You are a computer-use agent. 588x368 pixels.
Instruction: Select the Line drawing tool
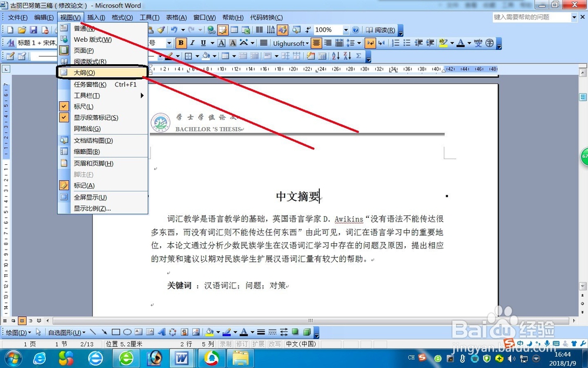pyautogui.click(x=93, y=332)
